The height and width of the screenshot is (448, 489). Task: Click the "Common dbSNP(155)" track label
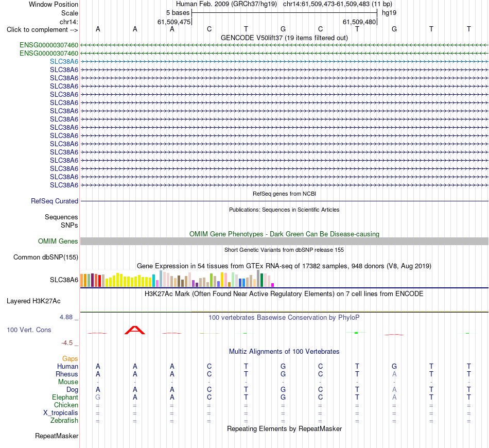[45, 257]
